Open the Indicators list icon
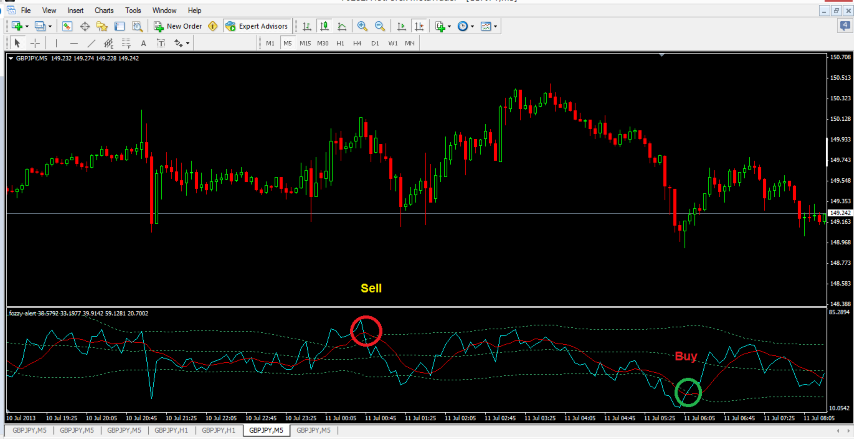This screenshot has width=854, height=439. 440,26
